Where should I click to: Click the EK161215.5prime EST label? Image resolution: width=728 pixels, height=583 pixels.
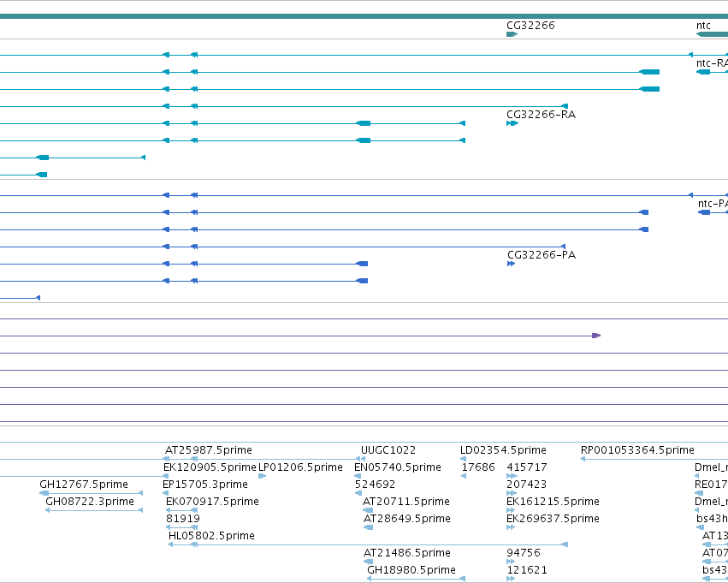[553, 501]
